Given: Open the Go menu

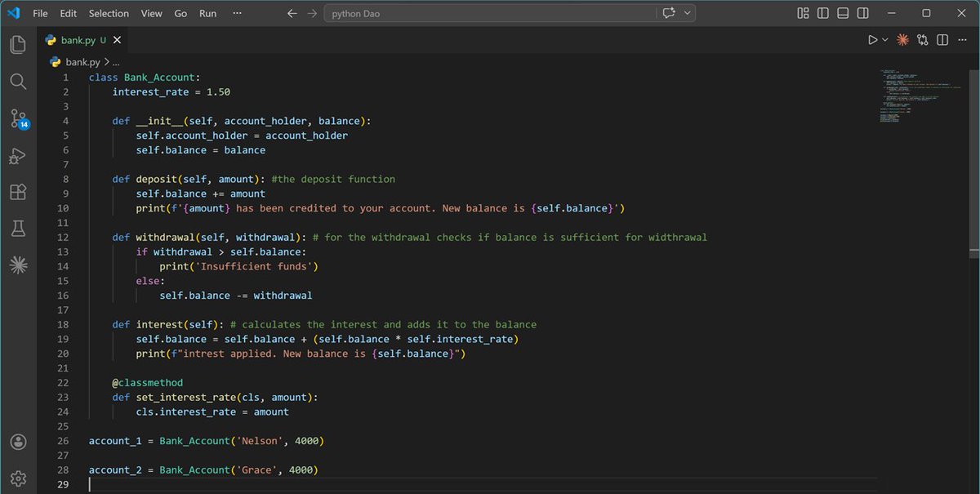Looking at the screenshot, I should [180, 13].
